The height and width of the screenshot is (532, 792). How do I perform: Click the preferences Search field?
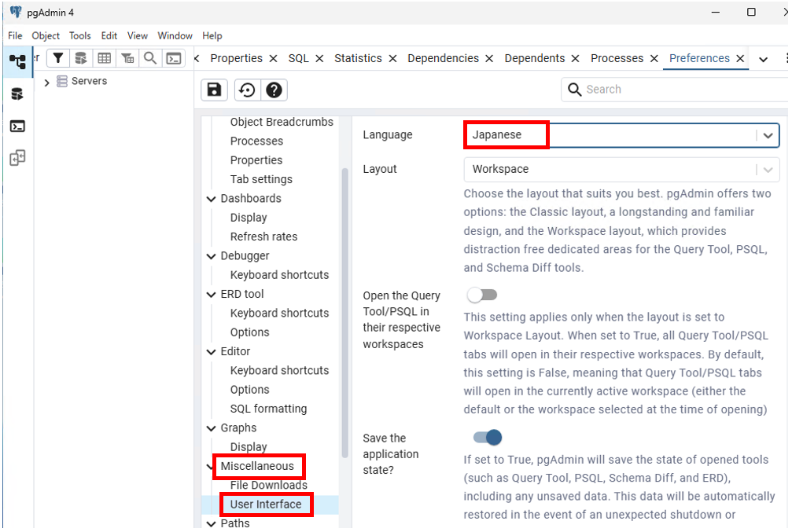(674, 90)
